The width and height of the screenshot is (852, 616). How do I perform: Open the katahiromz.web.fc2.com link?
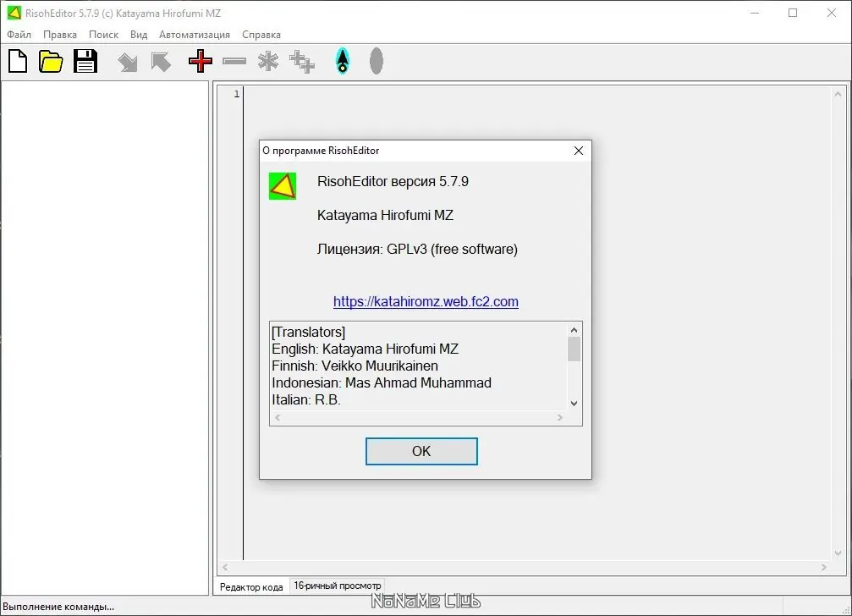(x=426, y=301)
